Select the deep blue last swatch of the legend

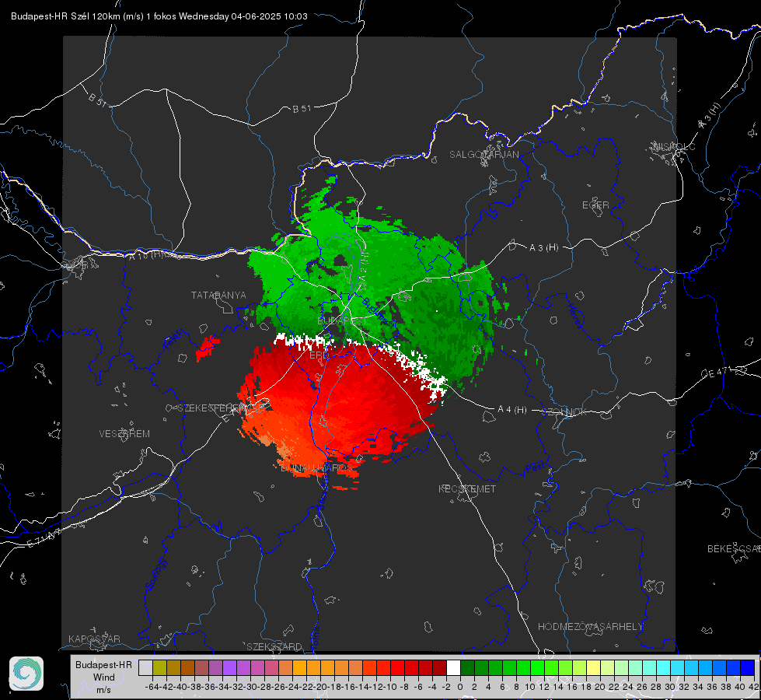click(748, 667)
